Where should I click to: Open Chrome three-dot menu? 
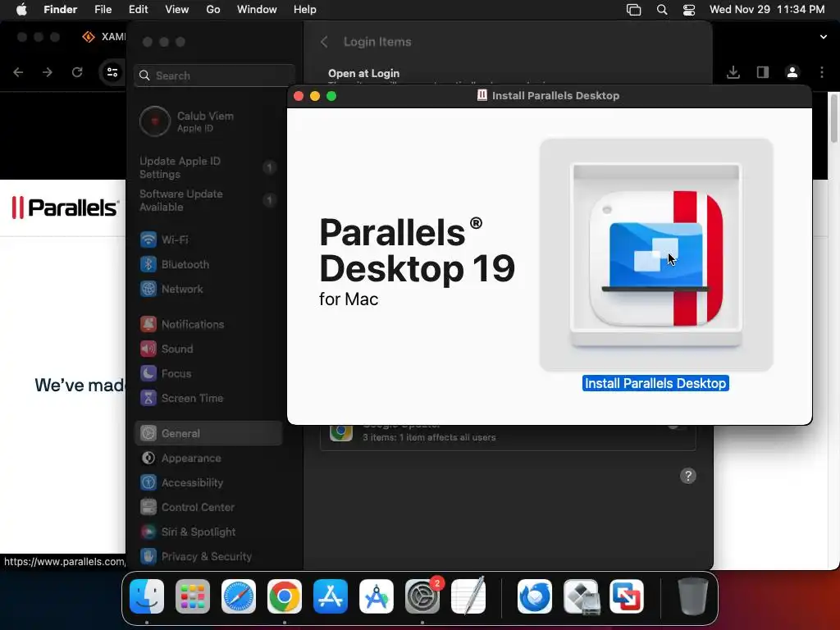tap(822, 72)
